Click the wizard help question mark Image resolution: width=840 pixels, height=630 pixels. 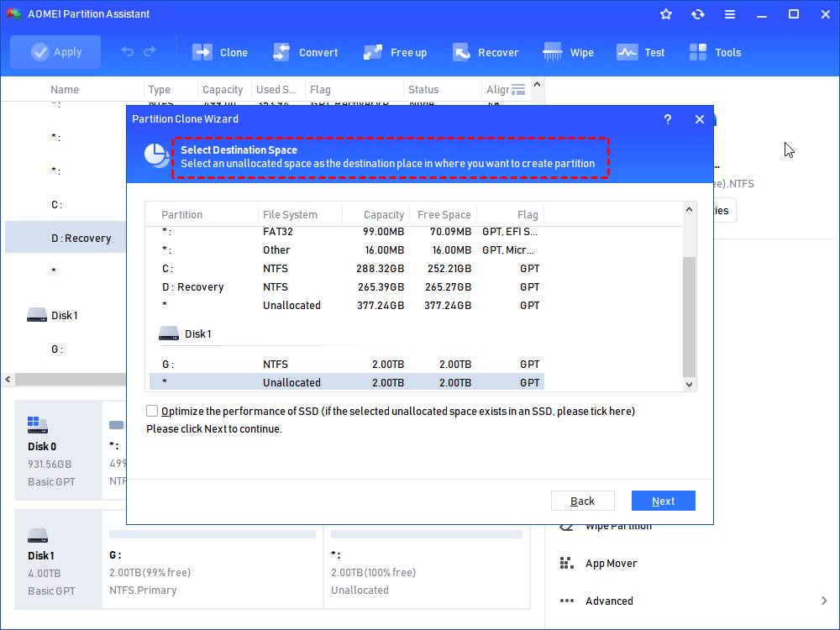click(668, 119)
